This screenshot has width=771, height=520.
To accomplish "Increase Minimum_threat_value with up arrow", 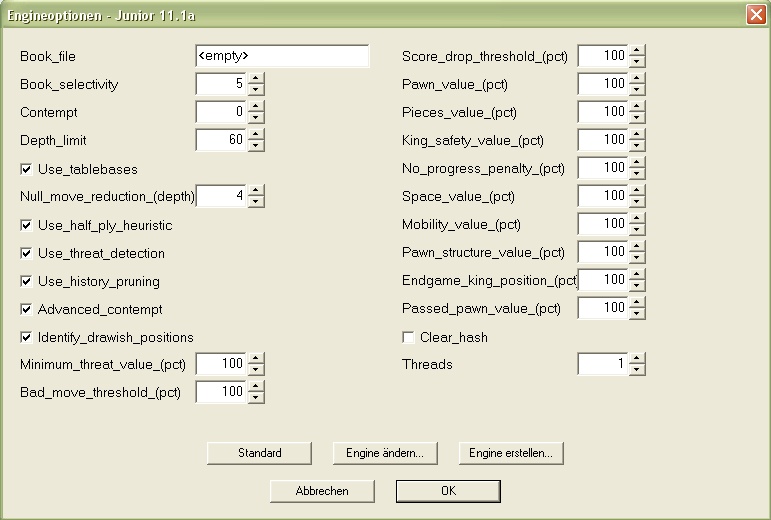I will point(256,358).
